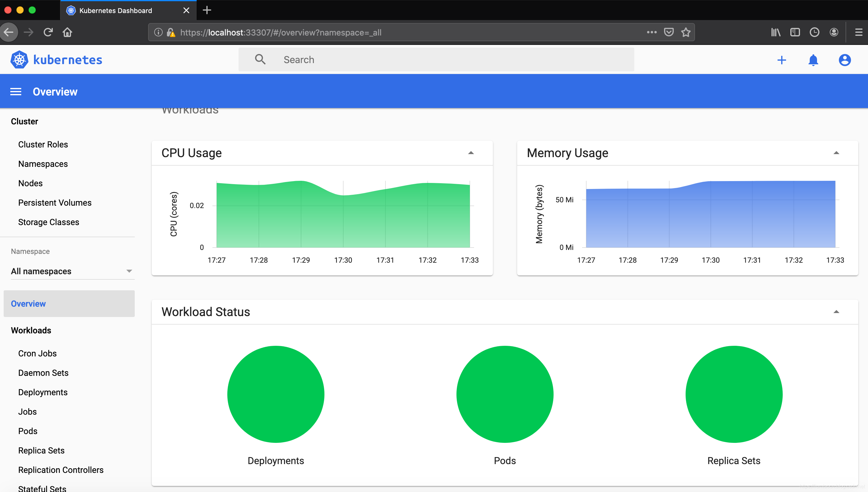
Task: Select the Workloads section expander
Action: 31,330
